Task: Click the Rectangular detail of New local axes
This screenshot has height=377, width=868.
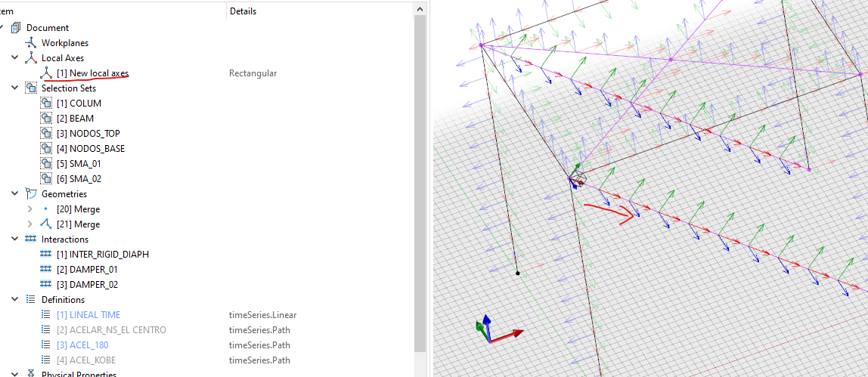Action: point(253,73)
